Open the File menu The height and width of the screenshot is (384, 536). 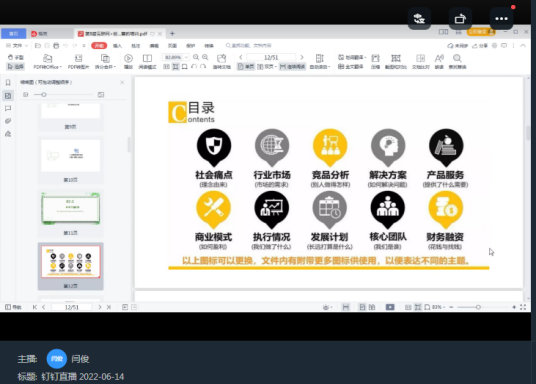pyautogui.click(x=17, y=45)
